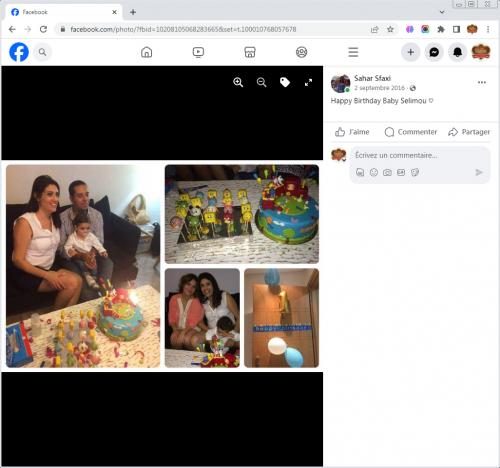Toggle the browser side panel
The height and width of the screenshot is (468, 500).
pos(456,29)
